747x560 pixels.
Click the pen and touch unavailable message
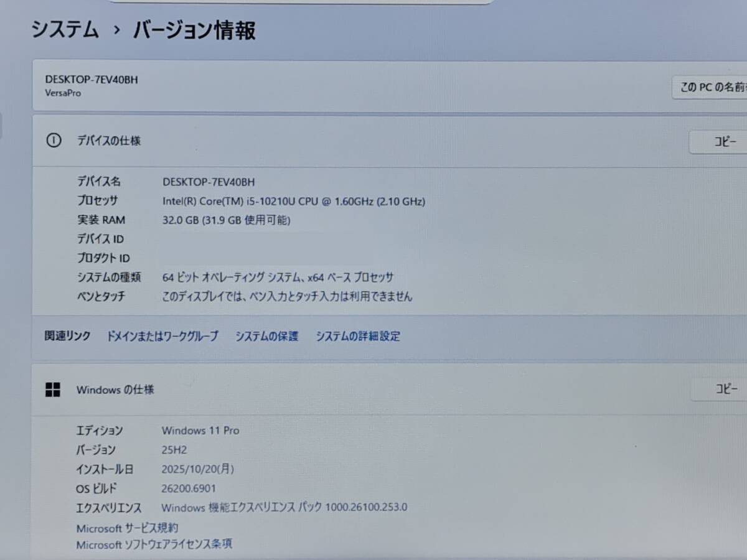[287, 296]
